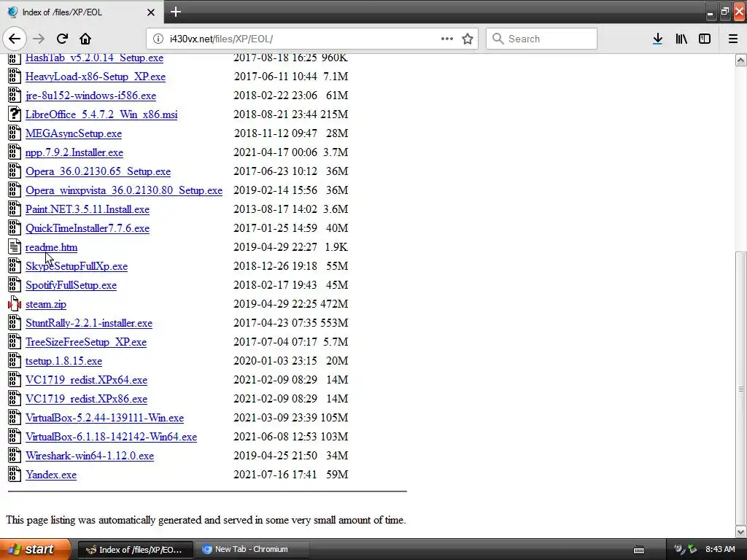The height and width of the screenshot is (560, 747).
Task: Click binary icon beside Wireshark-win64-1.12.0.exe
Action: click(15, 455)
